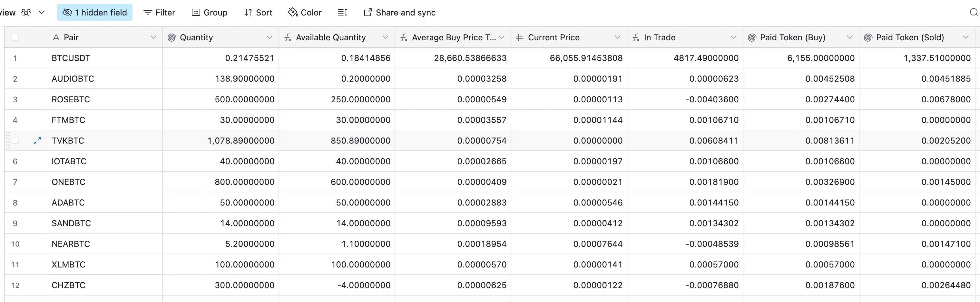Click the Group icon in toolbar

pos(196,13)
